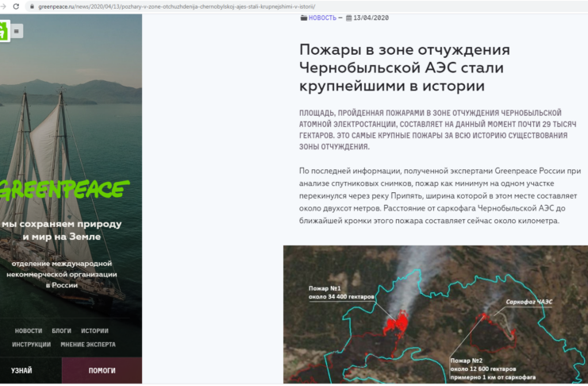The image size is (588, 386).
Task: Click the calendar icon next to the date
Action: pos(348,17)
